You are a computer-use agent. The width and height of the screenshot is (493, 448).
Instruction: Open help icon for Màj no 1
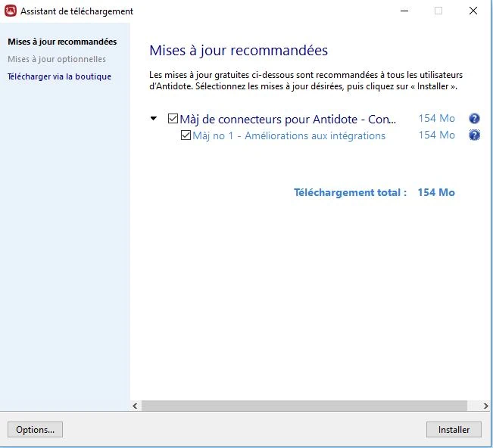click(475, 135)
